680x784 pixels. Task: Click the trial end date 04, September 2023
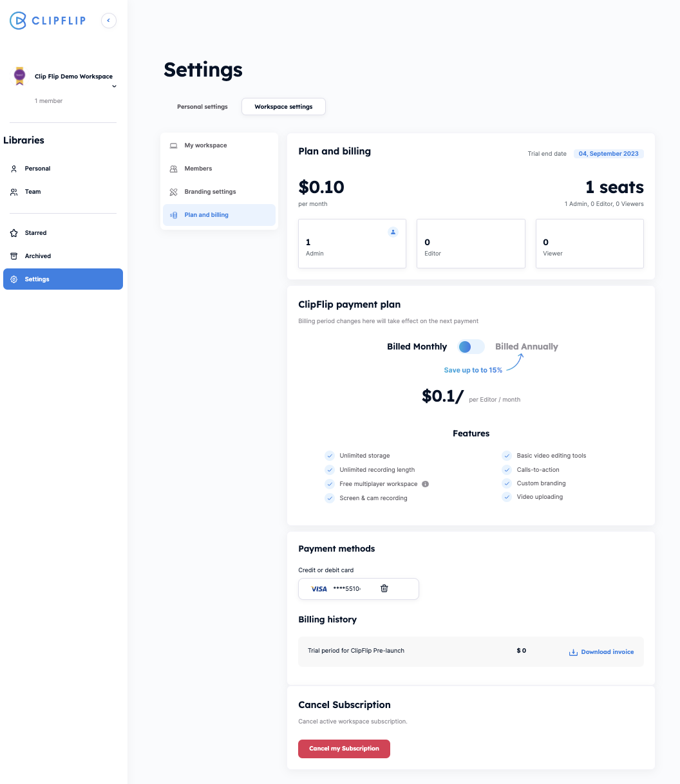coord(609,154)
